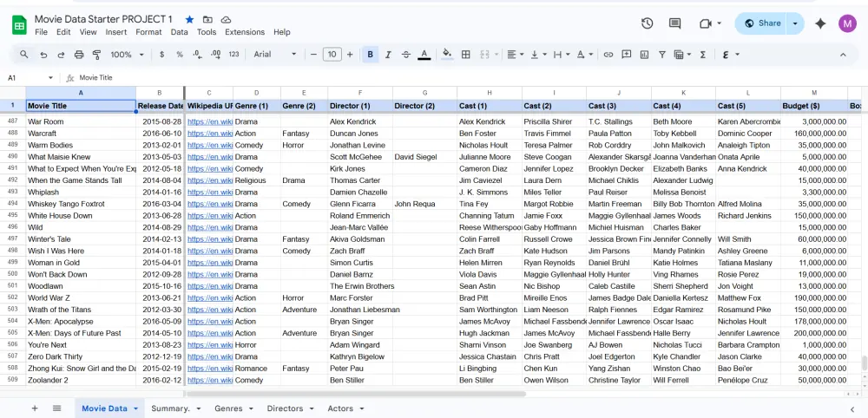This screenshot has width=868, height=418.
Task: Increase font size plus button
Action: click(x=350, y=55)
